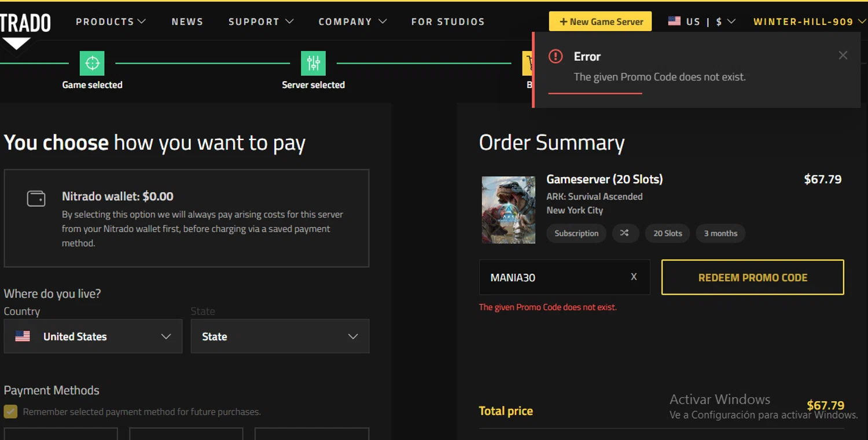Click New York City location text
Viewport: 868px width, 440px height.
(x=575, y=210)
